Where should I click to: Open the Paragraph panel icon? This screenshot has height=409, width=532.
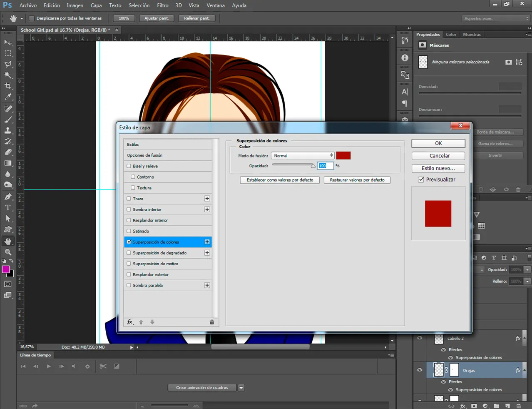[x=405, y=103]
